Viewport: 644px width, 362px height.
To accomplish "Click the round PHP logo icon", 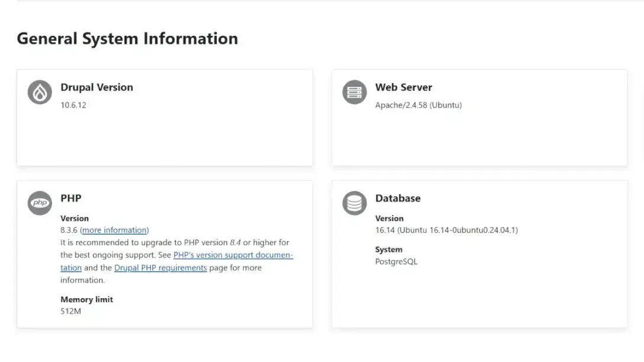I will pyautogui.click(x=40, y=203).
